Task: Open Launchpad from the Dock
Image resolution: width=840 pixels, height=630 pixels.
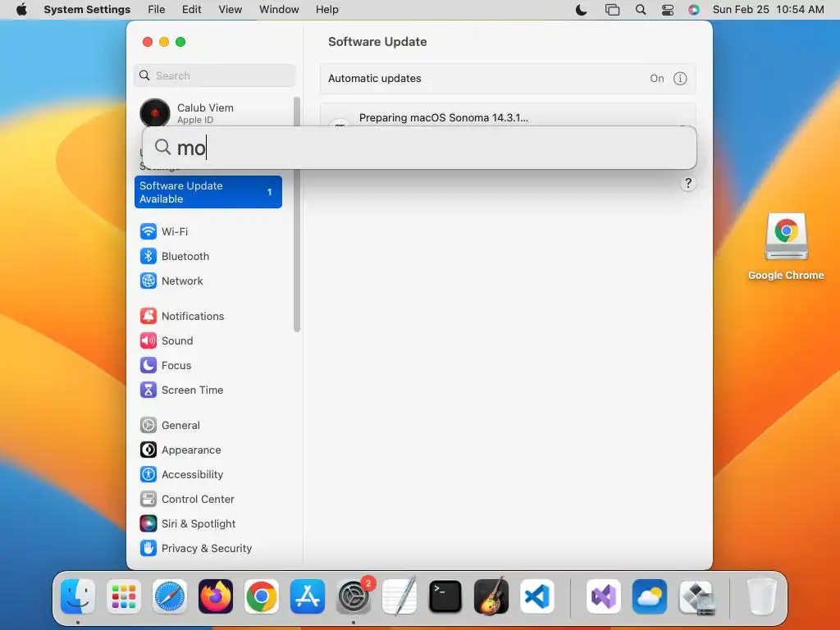Action: [124, 596]
